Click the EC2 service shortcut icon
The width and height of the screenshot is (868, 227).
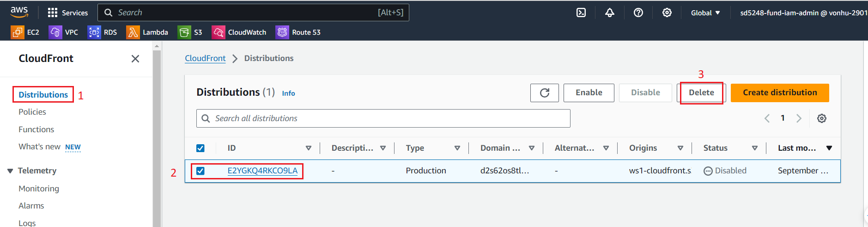(x=18, y=32)
